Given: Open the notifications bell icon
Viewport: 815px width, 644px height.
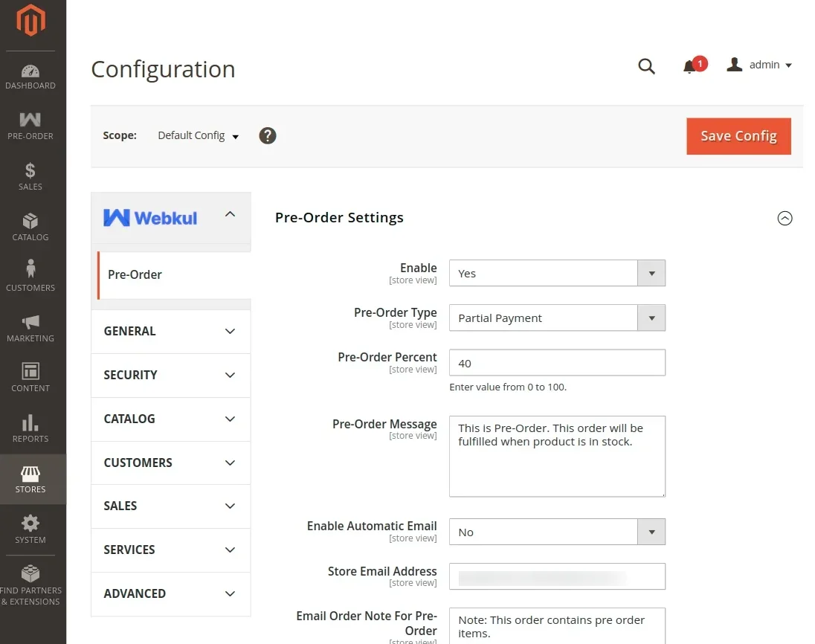Looking at the screenshot, I should tap(689, 67).
